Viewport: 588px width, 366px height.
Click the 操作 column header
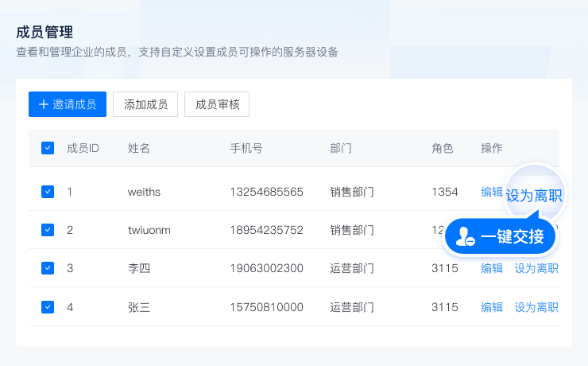[492, 148]
